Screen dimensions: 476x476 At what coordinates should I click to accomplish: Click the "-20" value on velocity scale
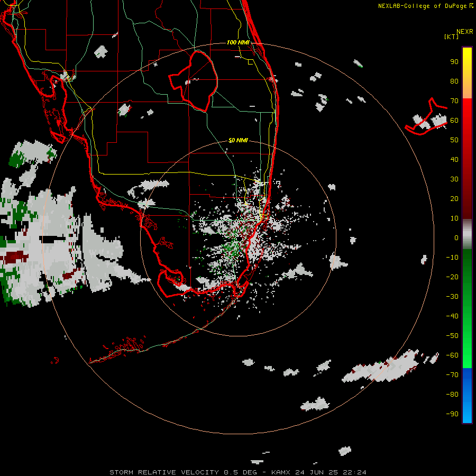[452, 277]
